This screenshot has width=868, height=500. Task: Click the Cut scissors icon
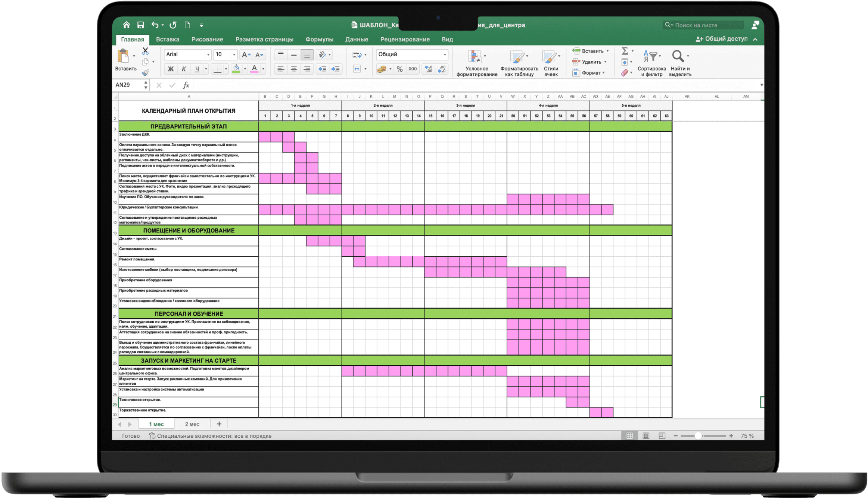[x=145, y=51]
